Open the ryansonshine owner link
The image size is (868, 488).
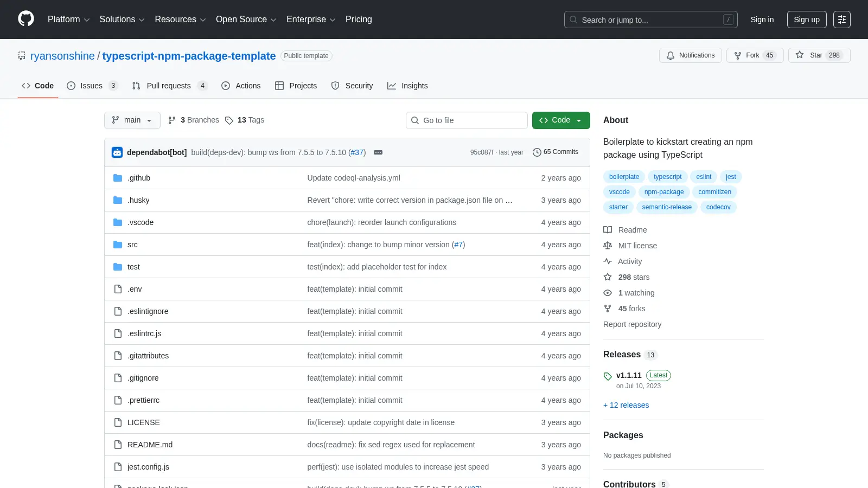pos(62,56)
